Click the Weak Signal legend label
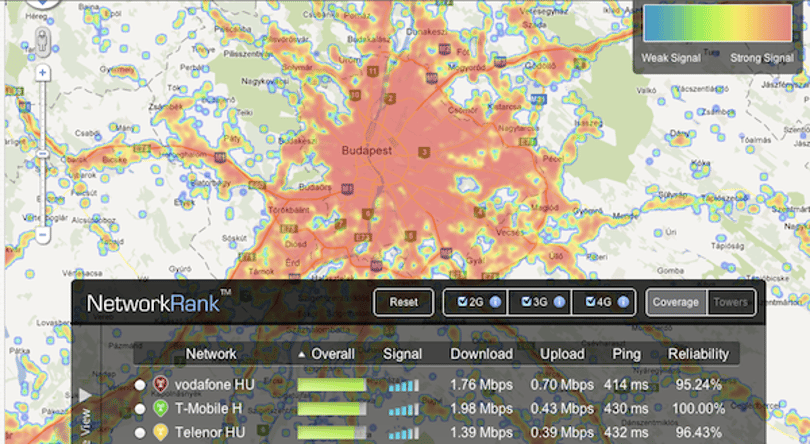The height and width of the screenshot is (444, 810). [x=671, y=58]
